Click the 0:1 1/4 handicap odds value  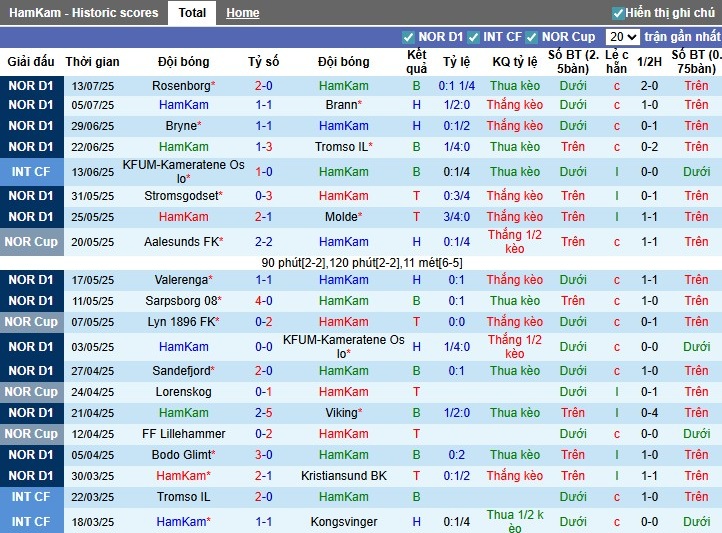(x=456, y=86)
